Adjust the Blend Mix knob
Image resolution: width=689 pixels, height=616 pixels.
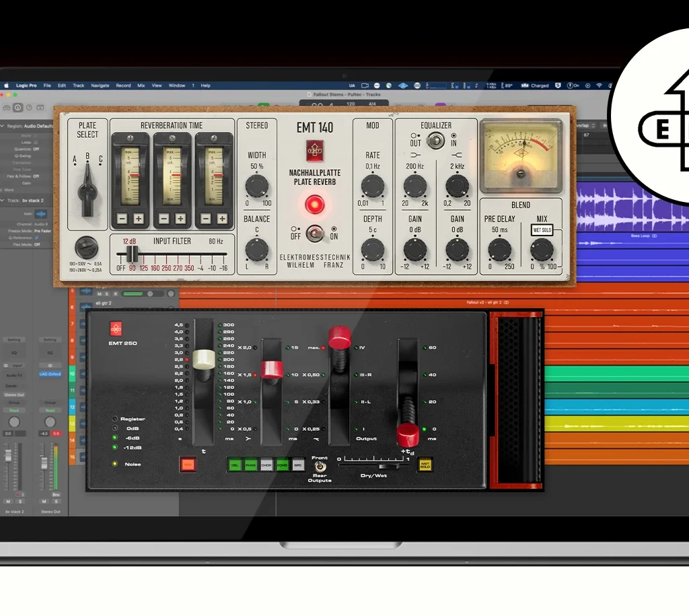click(542, 249)
